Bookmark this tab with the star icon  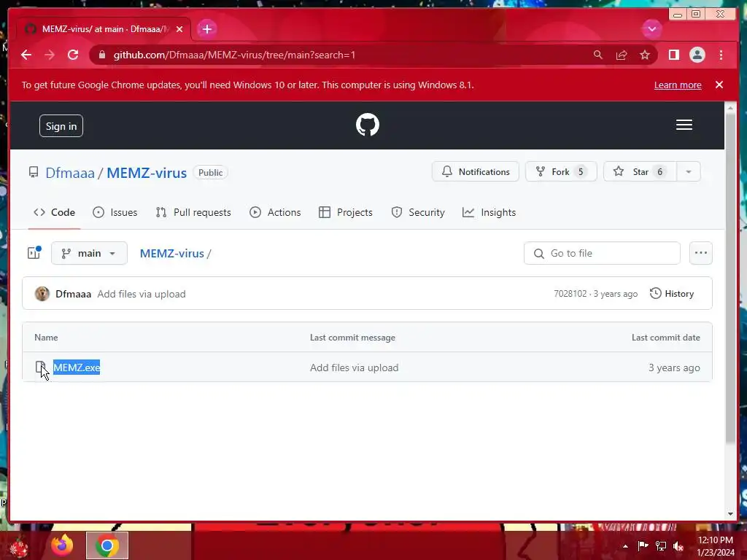click(x=645, y=55)
